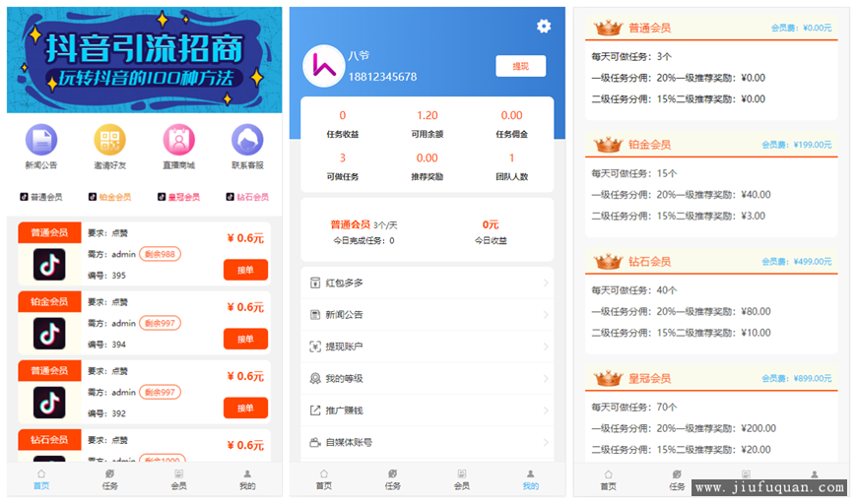Select the 钻石会员 category filter
Image resolution: width=857 pixels, height=504 pixels.
pos(247,197)
